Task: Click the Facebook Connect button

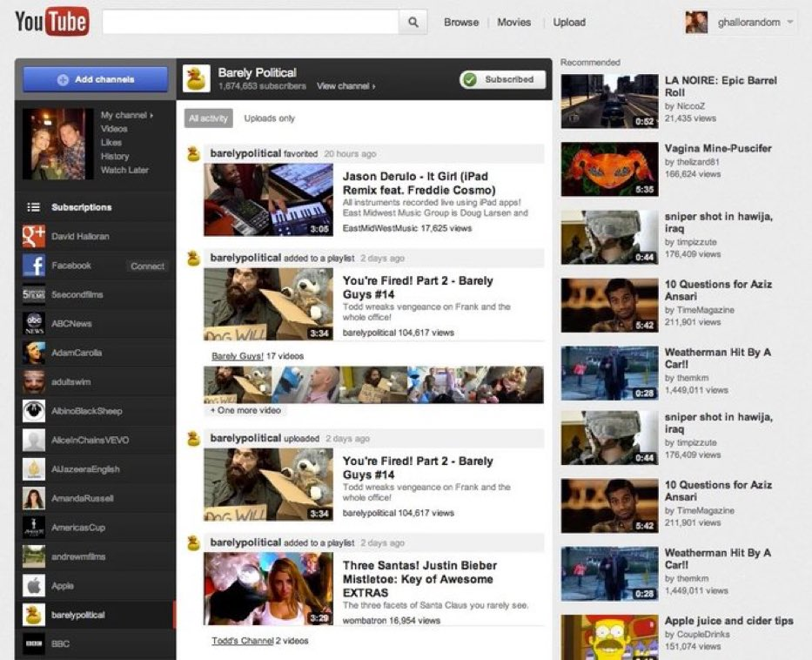Action: pos(147,266)
